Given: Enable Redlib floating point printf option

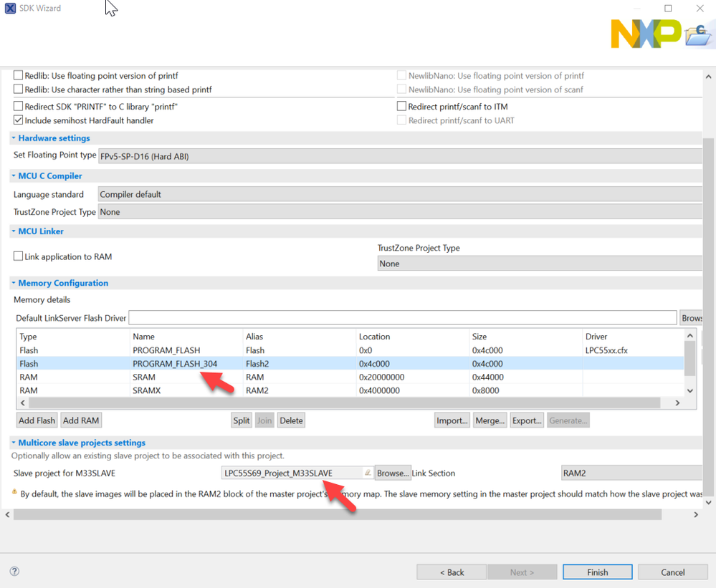Looking at the screenshot, I should point(19,75).
